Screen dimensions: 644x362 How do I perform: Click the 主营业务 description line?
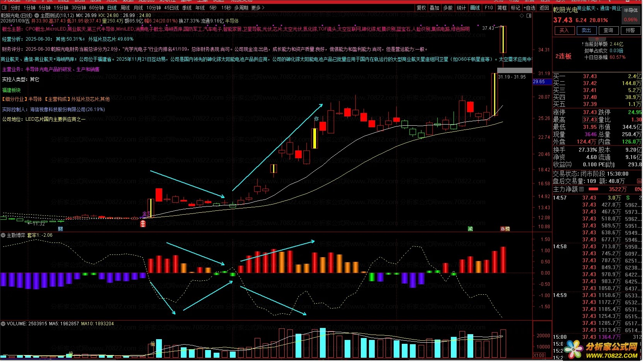coord(51,69)
